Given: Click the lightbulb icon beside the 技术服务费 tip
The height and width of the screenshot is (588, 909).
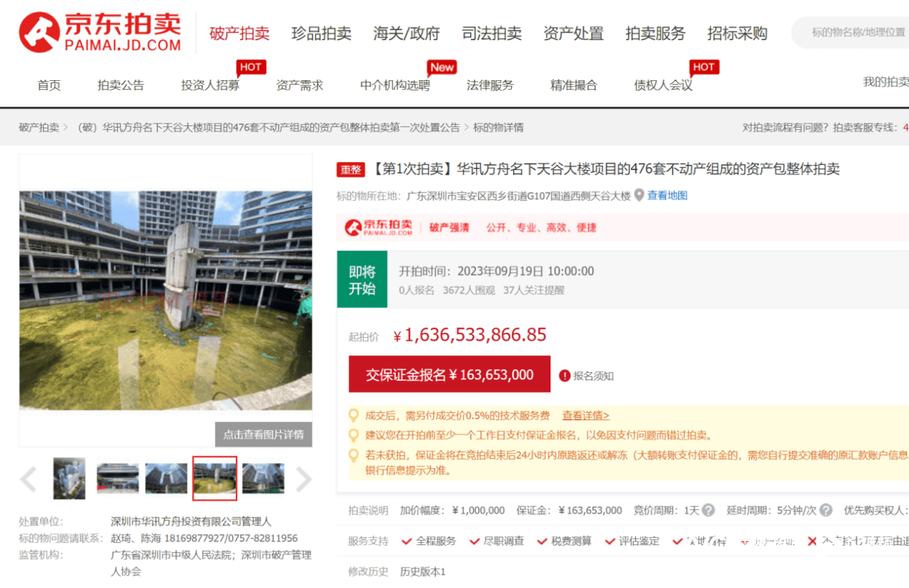Looking at the screenshot, I should pyautogui.click(x=353, y=415).
